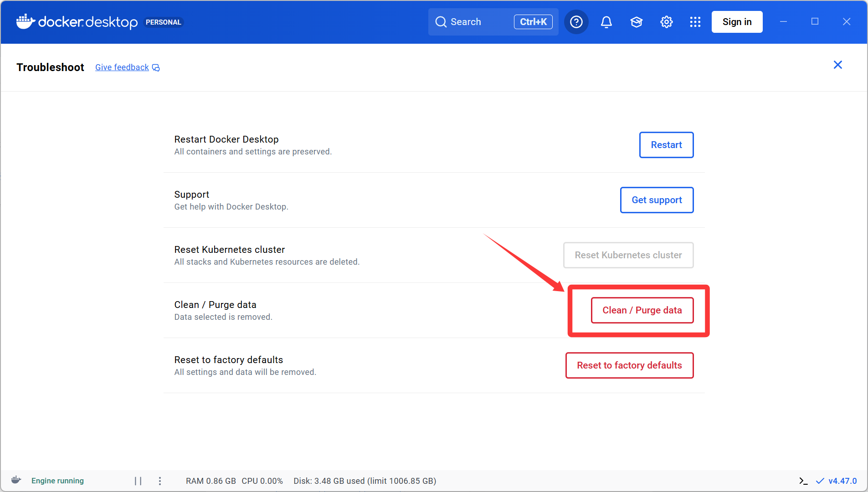
Task: Click 'Get help with Docker Desktop.' description
Action: 231,207
